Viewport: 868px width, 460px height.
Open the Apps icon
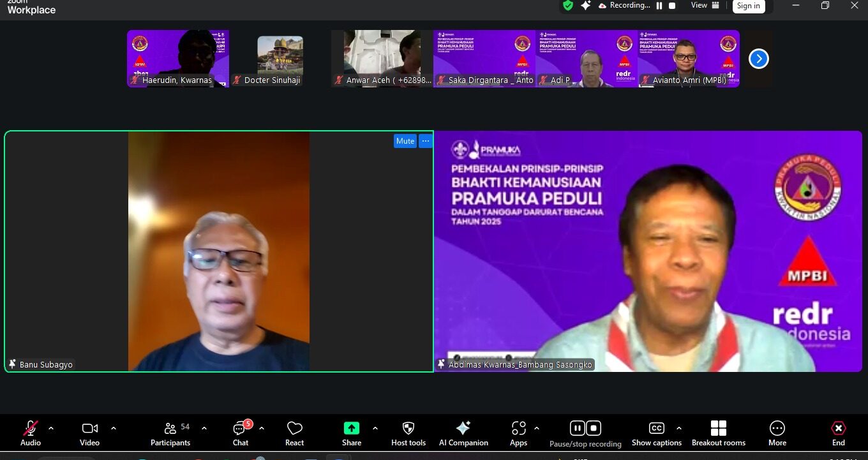coord(518,429)
